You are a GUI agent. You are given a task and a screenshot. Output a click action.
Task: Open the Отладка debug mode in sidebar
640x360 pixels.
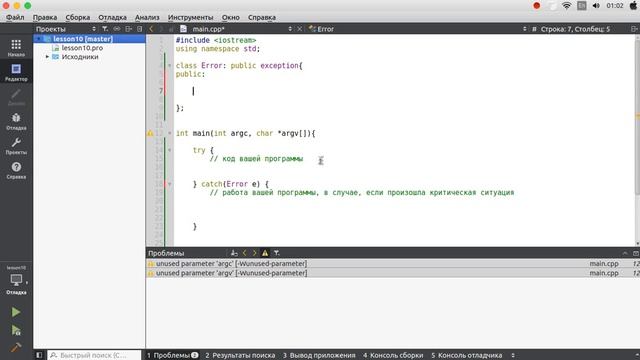coord(16,121)
